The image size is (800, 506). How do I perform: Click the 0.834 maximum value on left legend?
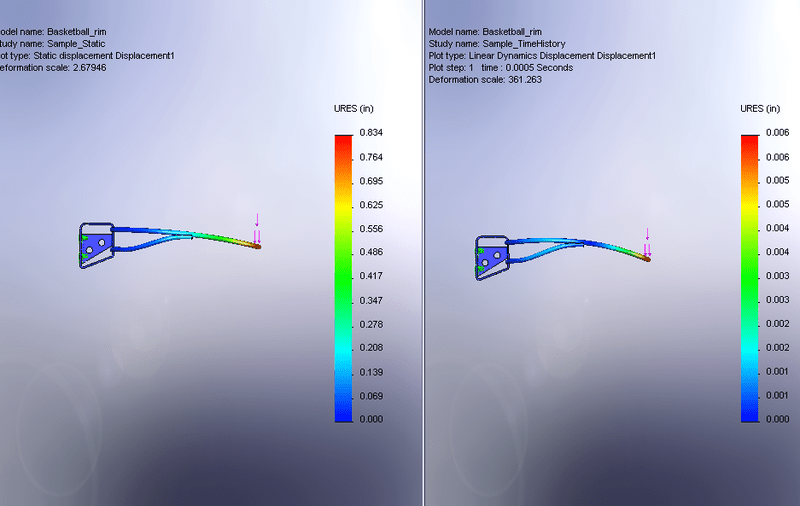[372, 133]
